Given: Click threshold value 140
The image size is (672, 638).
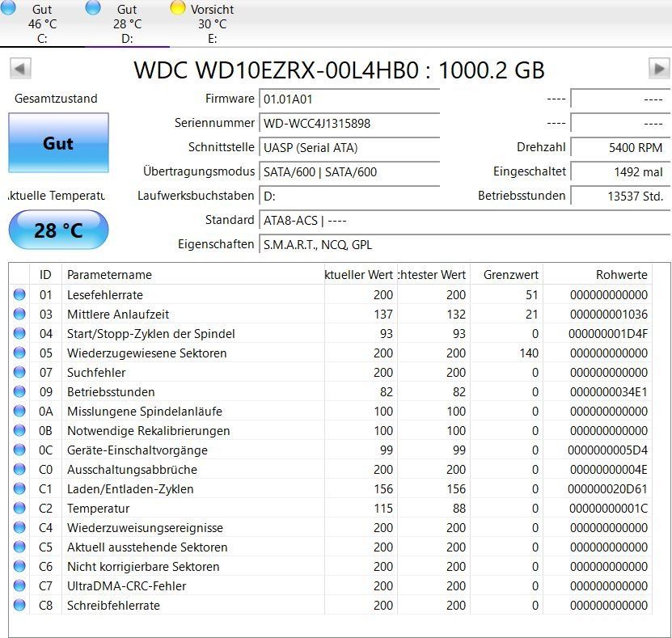Looking at the screenshot, I should click(x=529, y=353).
